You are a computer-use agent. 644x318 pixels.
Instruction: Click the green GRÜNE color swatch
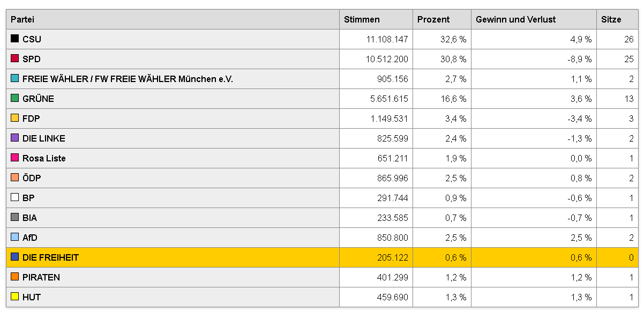click(15, 98)
